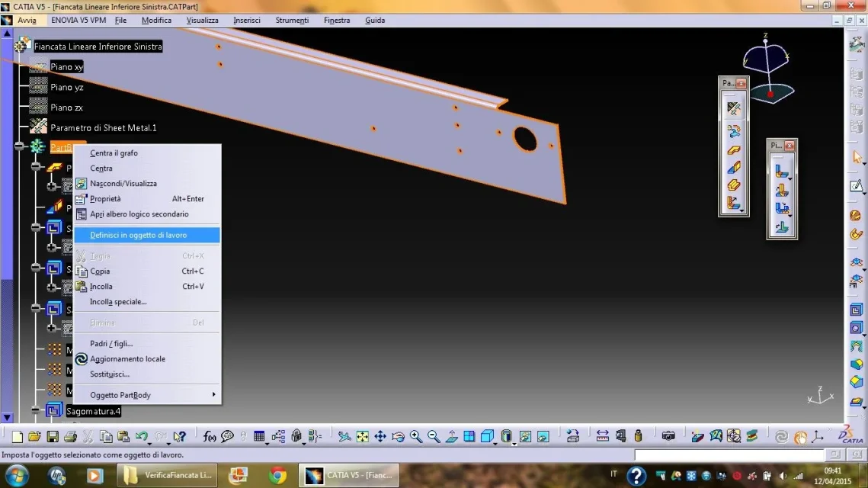868x488 pixels.
Task: Open the view mode dropdown arrow
Action: tap(514, 442)
